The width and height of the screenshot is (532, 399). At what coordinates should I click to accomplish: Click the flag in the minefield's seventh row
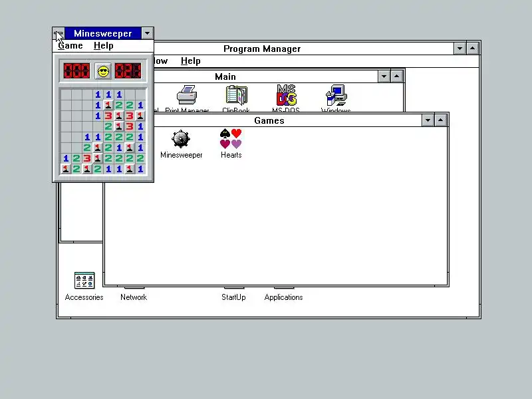pyautogui.click(x=98, y=158)
